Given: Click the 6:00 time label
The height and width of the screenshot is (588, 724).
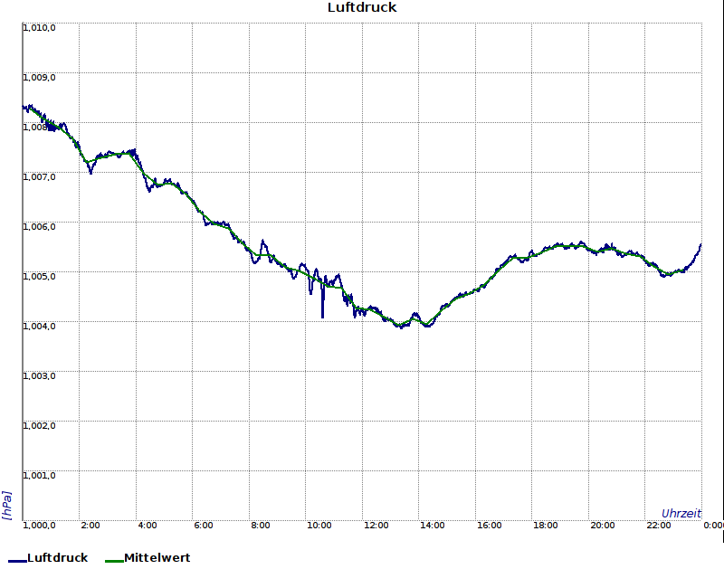Looking at the screenshot, I should [204, 526].
